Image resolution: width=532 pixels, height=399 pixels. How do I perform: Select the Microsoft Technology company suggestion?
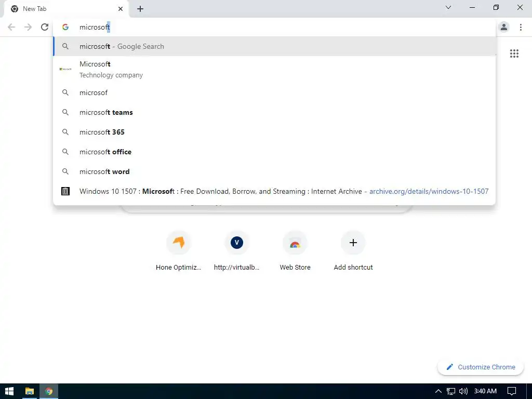tap(274, 69)
